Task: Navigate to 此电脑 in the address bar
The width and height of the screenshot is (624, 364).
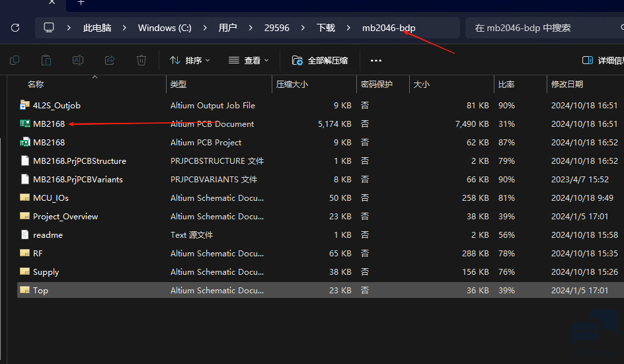Action: (x=97, y=28)
